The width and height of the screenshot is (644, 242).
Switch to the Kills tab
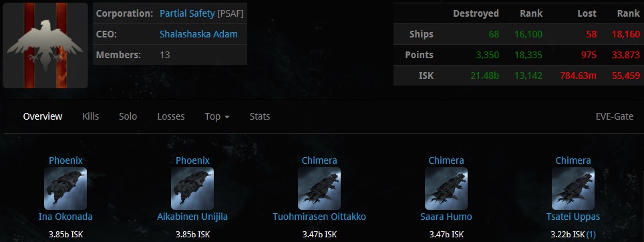pos(90,117)
